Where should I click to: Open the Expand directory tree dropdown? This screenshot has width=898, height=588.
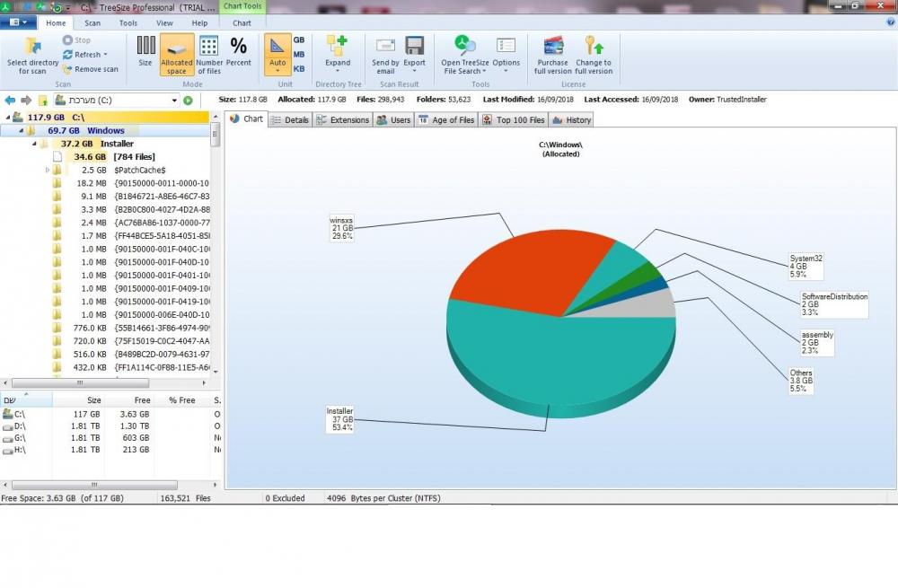click(338, 55)
